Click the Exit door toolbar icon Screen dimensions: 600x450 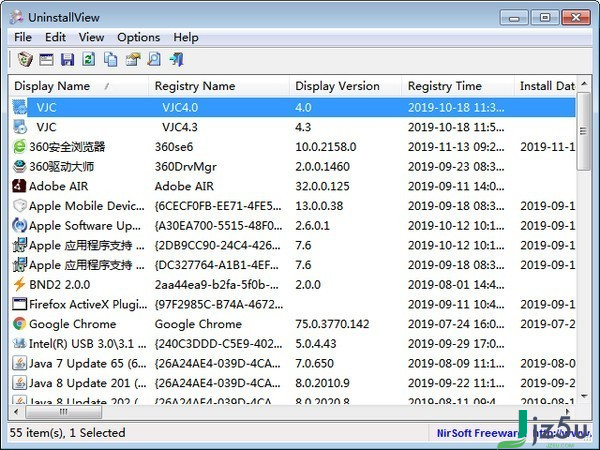177,59
